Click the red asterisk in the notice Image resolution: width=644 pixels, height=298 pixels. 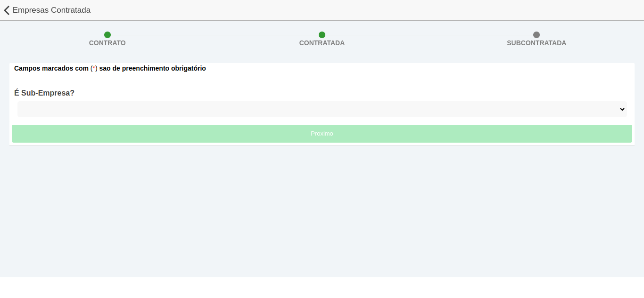94,69
